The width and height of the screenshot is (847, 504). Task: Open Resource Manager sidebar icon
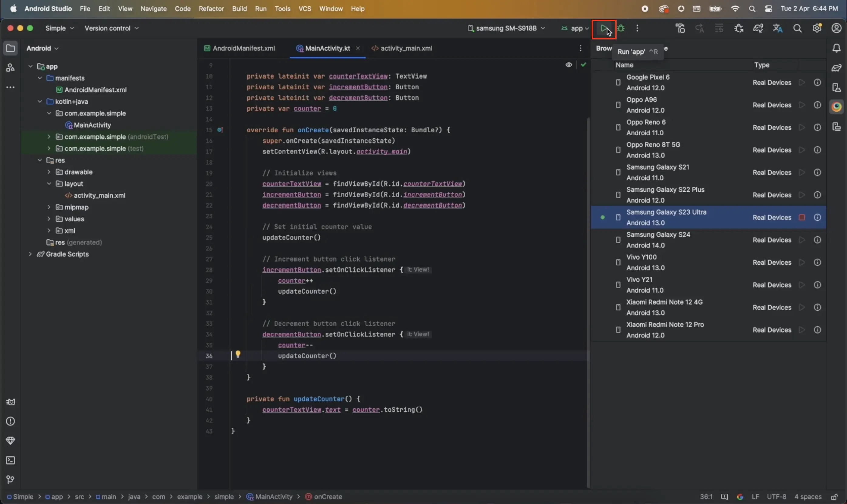pos(11,68)
